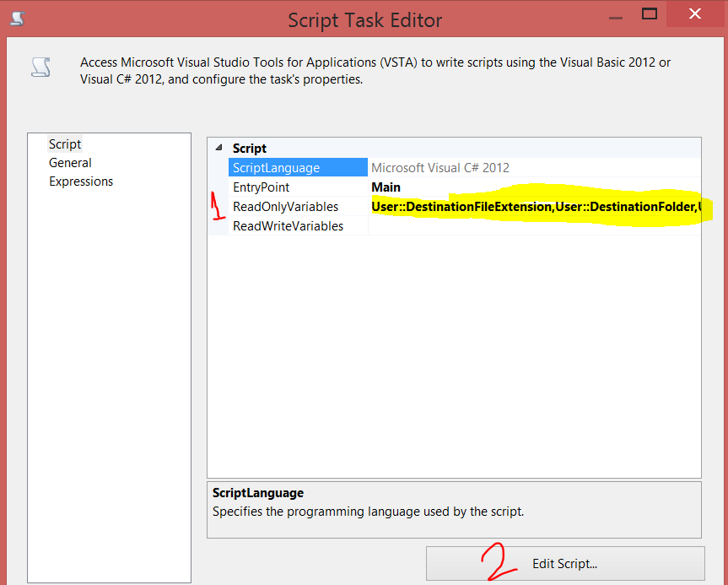Click the VSTA scroll icon above the left pane
Viewport: 728px width, 585px height.
tap(40, 67)
